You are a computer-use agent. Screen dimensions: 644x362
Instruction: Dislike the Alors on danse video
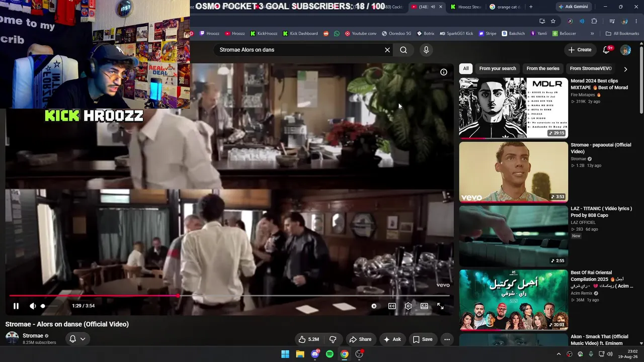coord(333,339)
